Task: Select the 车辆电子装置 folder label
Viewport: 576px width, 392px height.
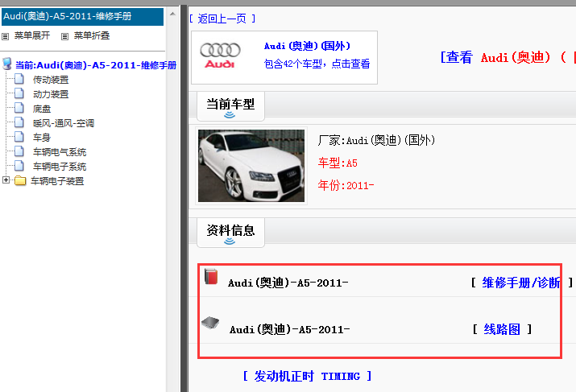Action: pos(57,181)
